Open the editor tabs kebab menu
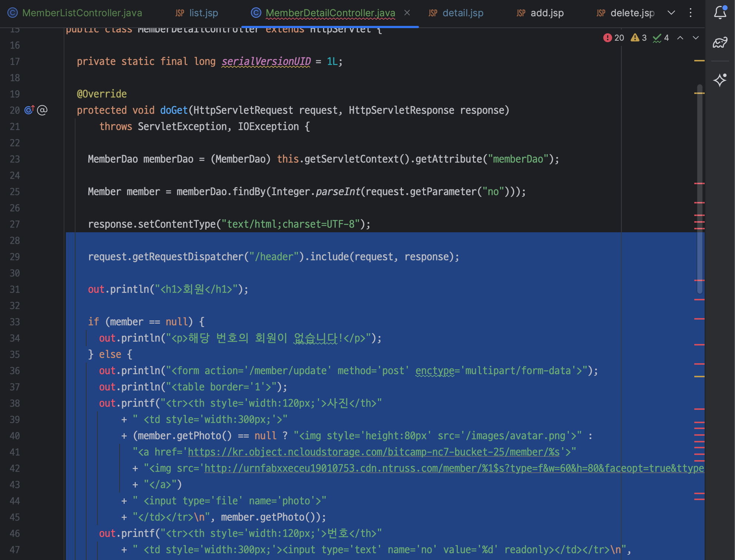 [691, 13]
